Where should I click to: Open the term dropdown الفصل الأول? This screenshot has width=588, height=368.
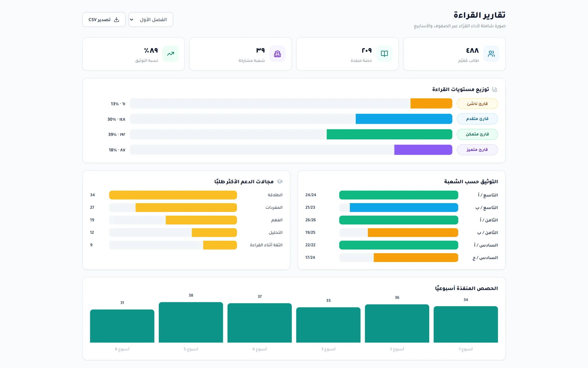pos(151,20)
